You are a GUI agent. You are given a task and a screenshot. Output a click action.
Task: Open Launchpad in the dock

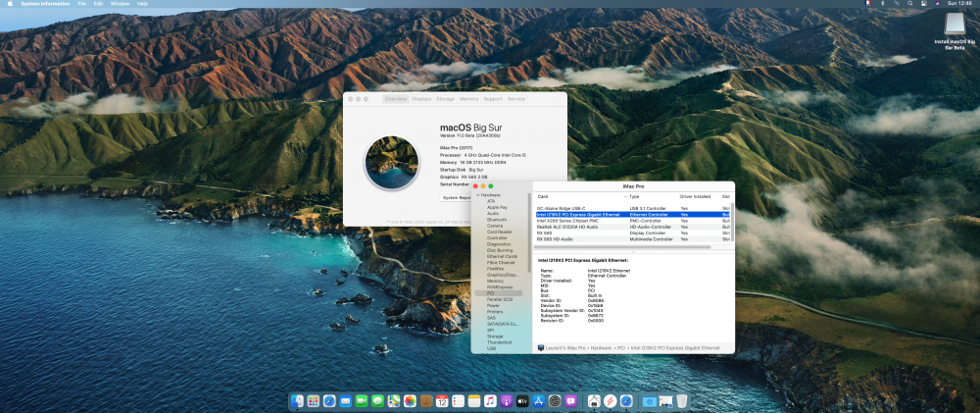(x=314, y=401)
